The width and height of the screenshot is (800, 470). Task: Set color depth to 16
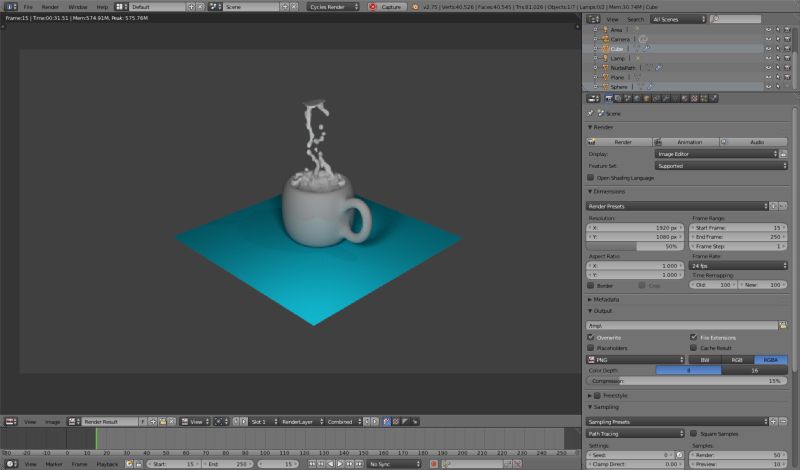[x=755, y=370]
